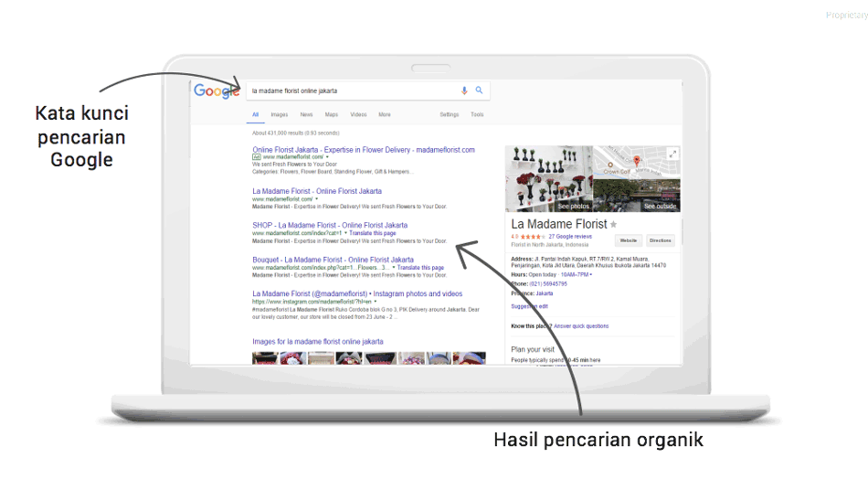The height and width of the screenshot is (479, 868).
Task: Expand the map with the fullscreen icon
Action: pyautogui.click(x=673, y=154)
